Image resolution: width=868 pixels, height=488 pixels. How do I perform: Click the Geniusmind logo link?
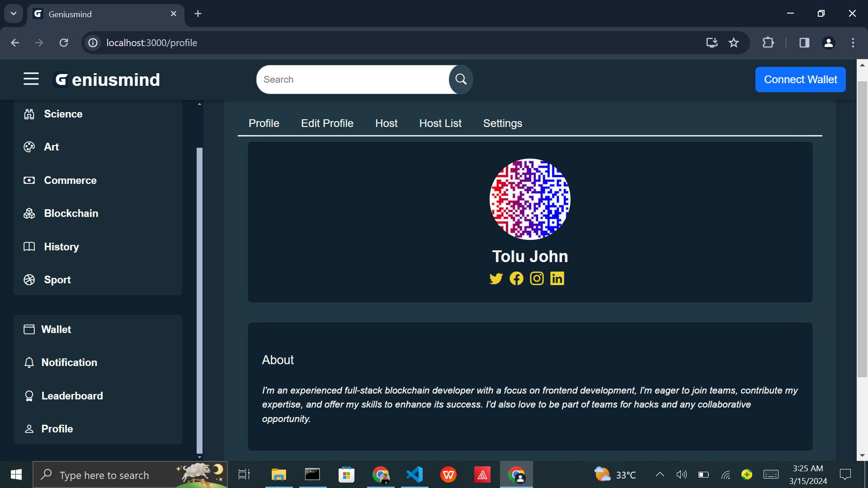coord(107,80)
